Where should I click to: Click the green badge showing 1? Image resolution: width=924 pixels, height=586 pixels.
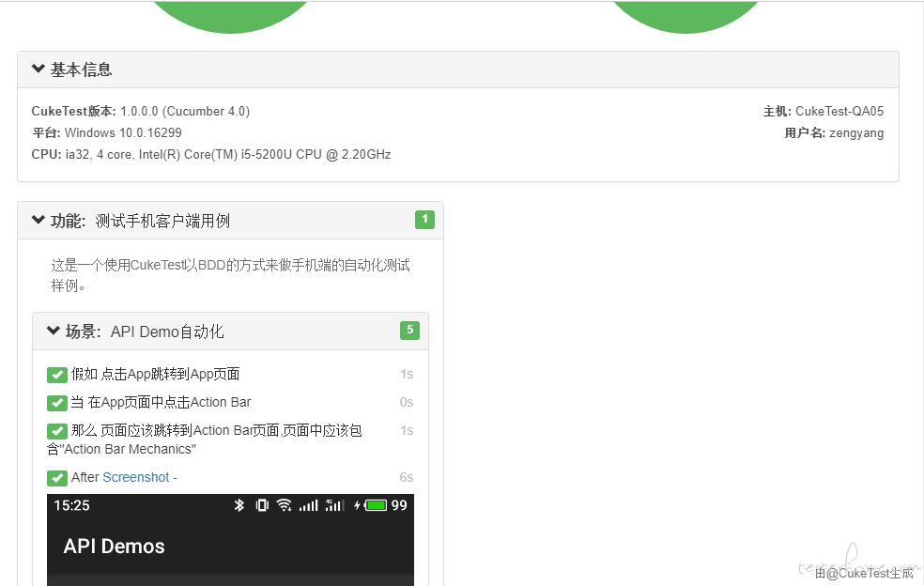[424, 220]
